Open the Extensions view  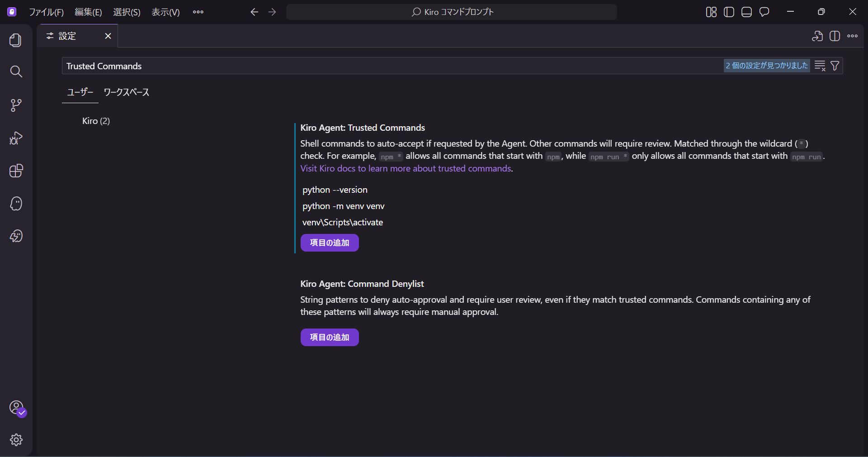(16, 171)
